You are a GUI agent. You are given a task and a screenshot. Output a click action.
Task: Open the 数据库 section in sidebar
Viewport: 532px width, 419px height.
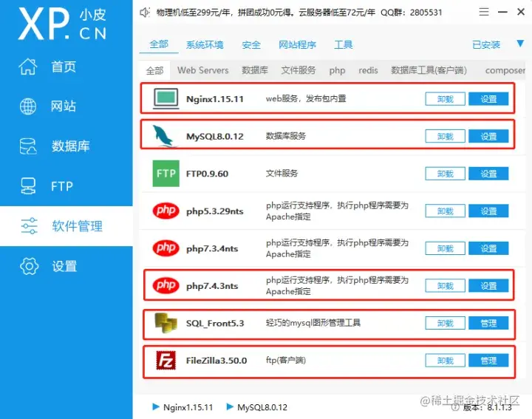[x=70, y=146]
